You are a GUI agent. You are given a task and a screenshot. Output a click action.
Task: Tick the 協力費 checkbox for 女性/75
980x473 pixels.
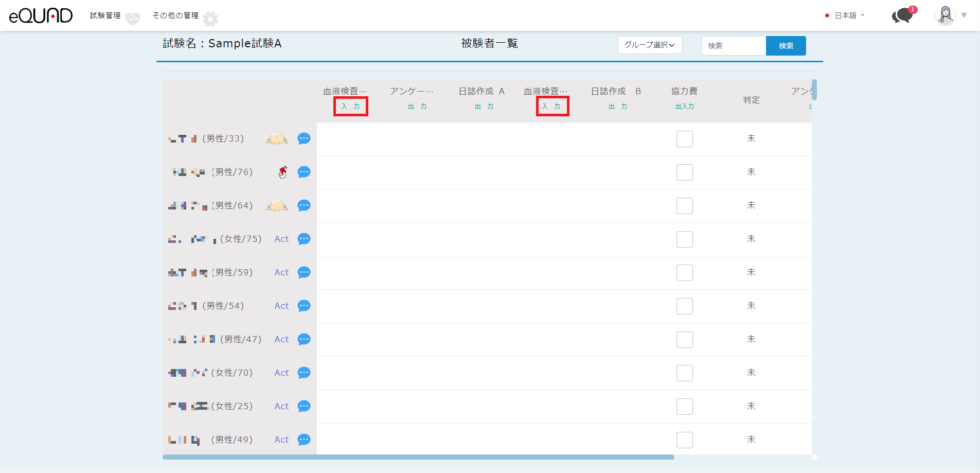coord(684,239)
